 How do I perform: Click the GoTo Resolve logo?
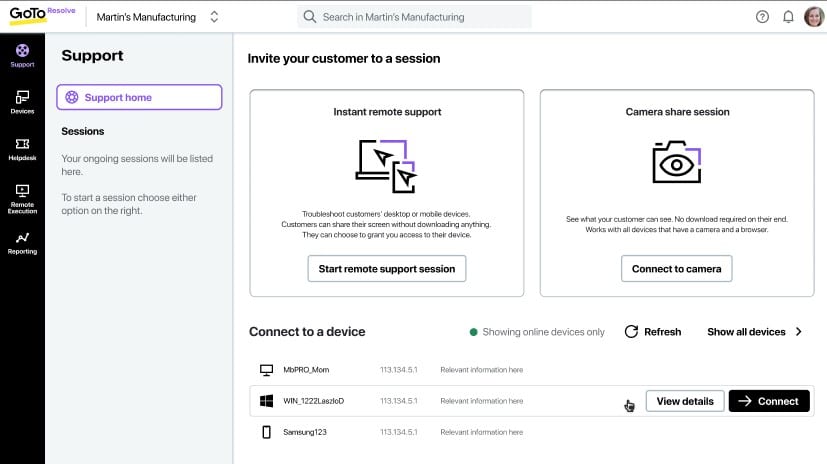point(42,14)
